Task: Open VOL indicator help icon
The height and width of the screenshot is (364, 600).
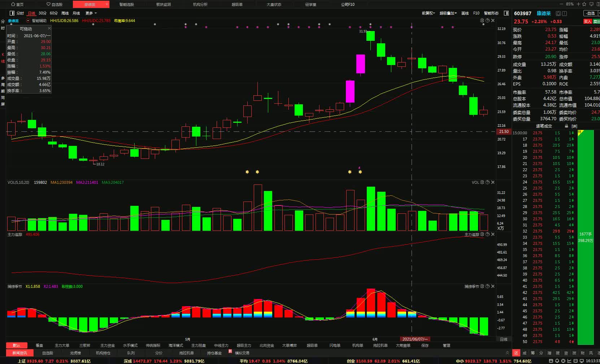Action: click(x=487, y=182)
